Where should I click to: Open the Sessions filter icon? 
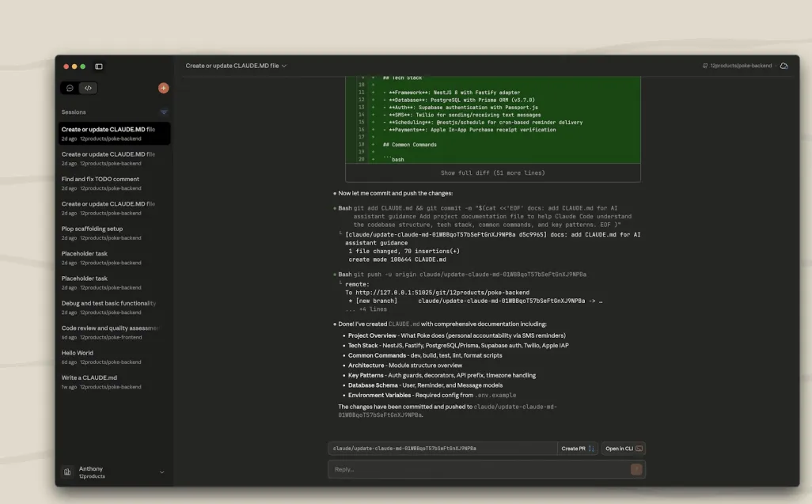point(164,112)
